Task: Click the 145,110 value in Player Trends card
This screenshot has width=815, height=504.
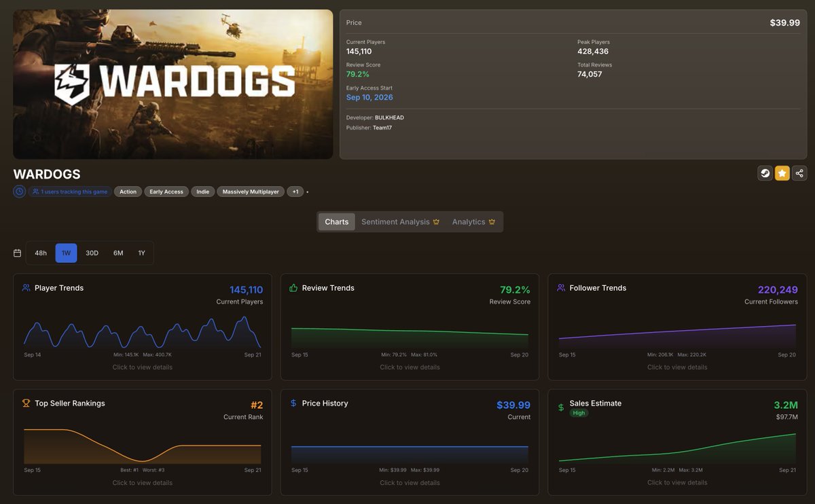Action: click(x=246, y=290)
